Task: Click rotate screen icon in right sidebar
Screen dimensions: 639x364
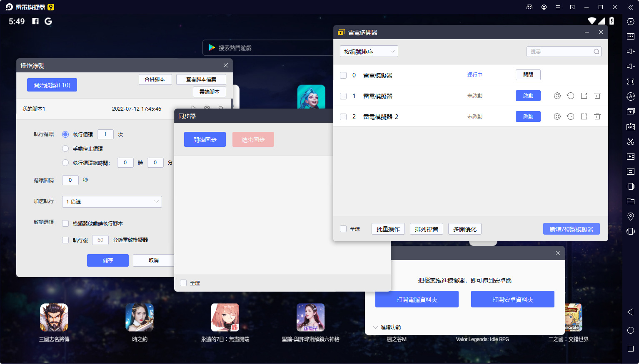Action: [631, 231]
